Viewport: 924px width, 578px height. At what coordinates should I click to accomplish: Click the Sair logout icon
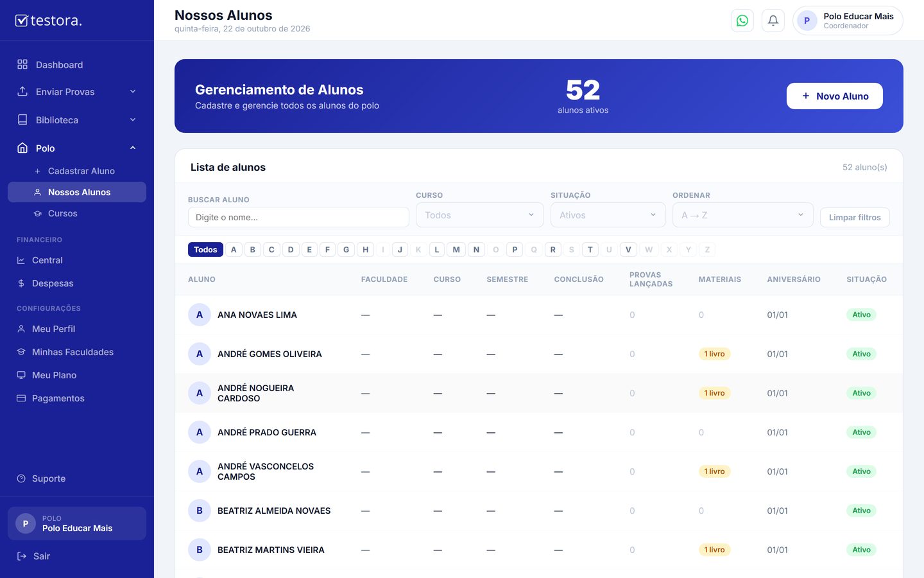[x=22, y=556]
